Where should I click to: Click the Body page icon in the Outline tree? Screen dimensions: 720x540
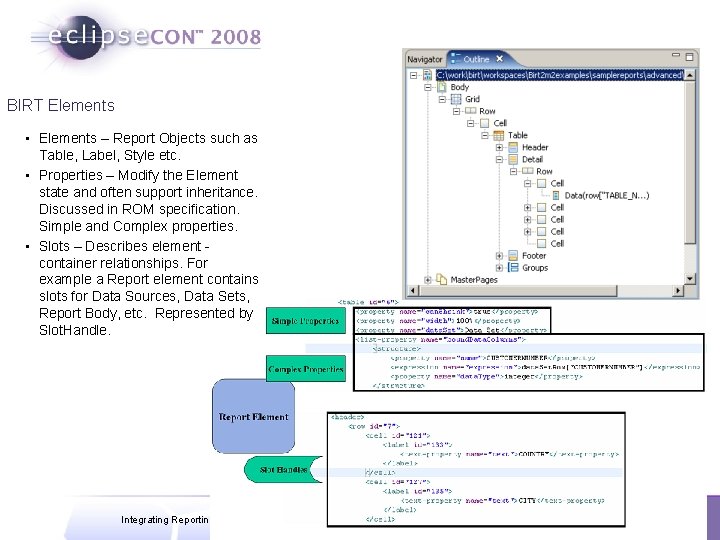(x=442, y=87)
